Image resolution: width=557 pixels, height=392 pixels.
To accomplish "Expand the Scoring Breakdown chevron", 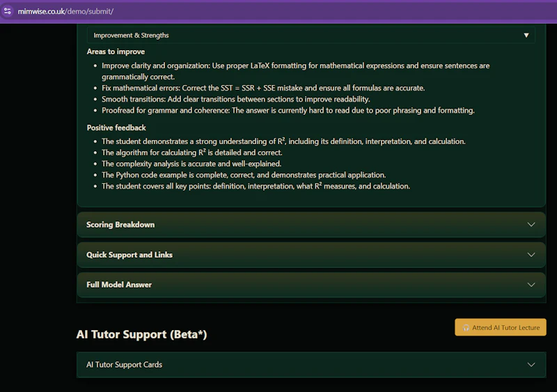I will (x=531, y=225).
